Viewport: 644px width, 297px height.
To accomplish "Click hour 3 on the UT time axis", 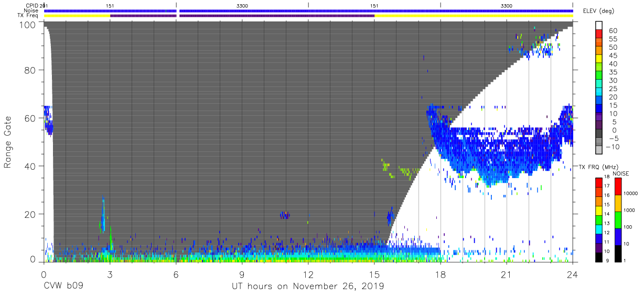I will pos(110,273).
